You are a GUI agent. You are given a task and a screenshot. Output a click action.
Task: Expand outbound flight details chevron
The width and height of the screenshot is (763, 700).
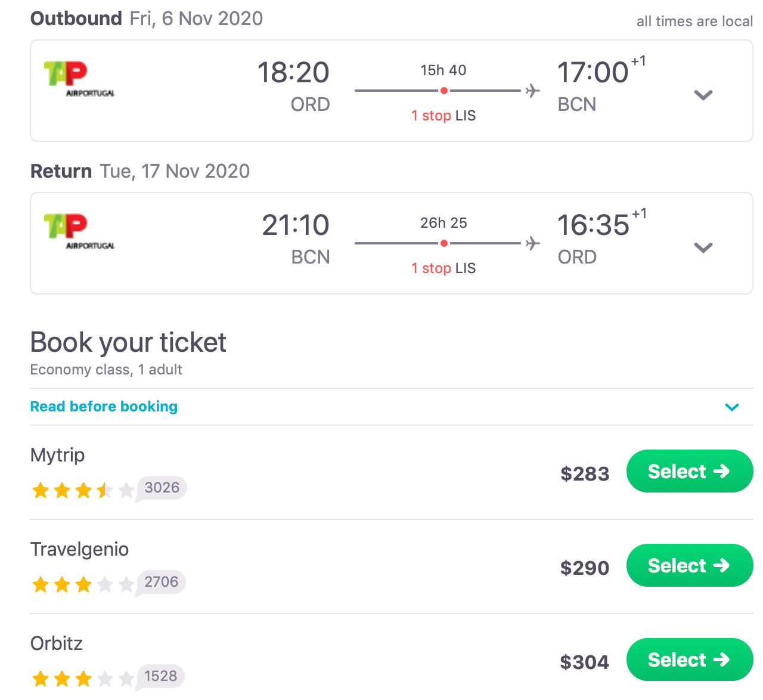coord(703,95)
